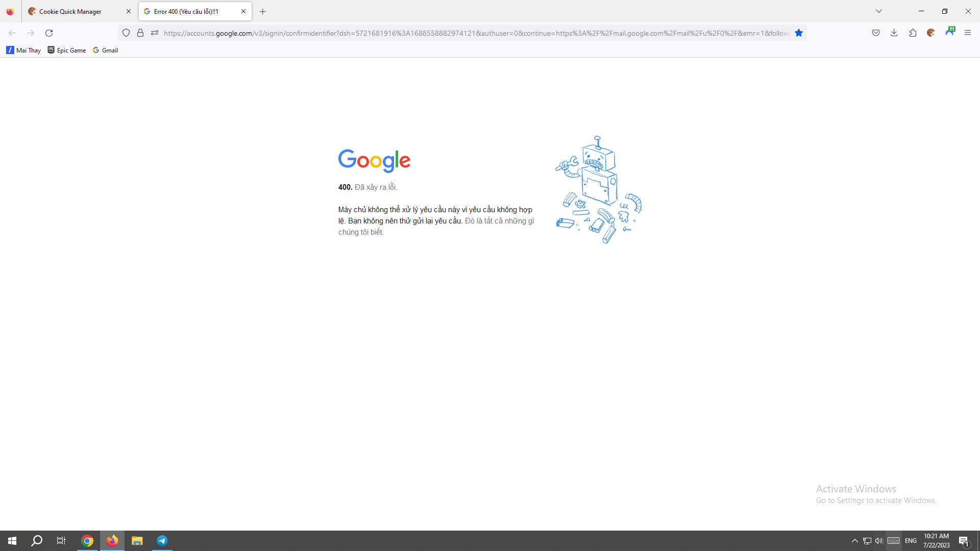Select the Error 400 tab

click(195, 11)
